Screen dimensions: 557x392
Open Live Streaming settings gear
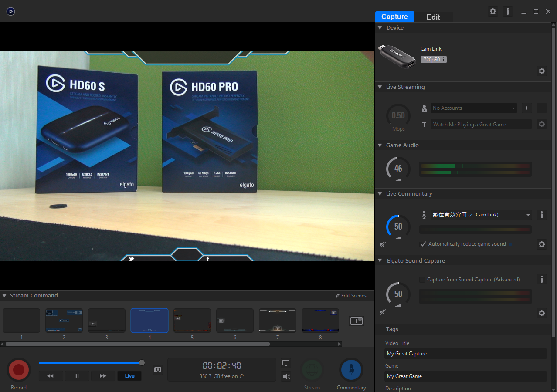click(542, 124)
